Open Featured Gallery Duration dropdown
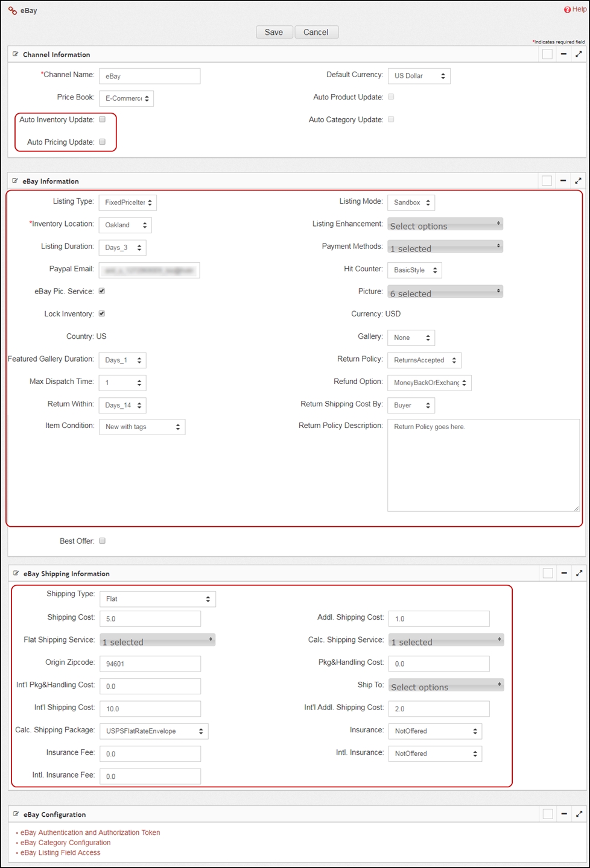 [x=122, y=360]
